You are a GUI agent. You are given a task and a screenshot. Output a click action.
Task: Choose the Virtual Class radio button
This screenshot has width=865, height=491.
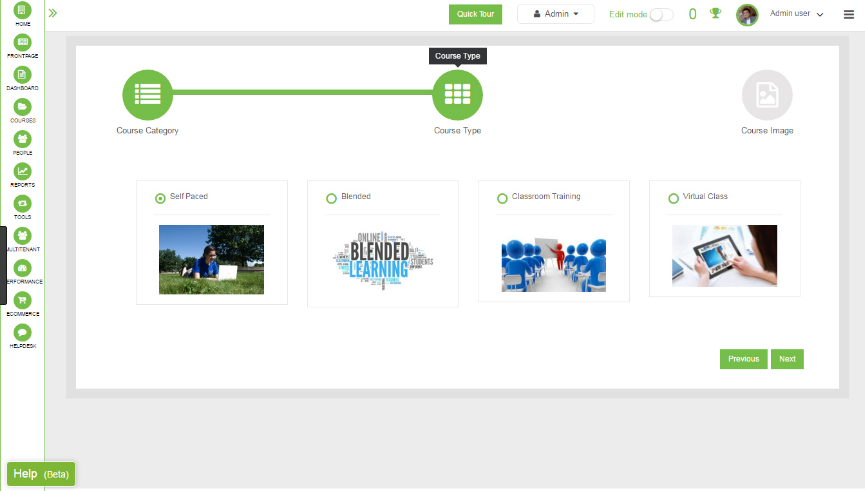pos(673,199)
